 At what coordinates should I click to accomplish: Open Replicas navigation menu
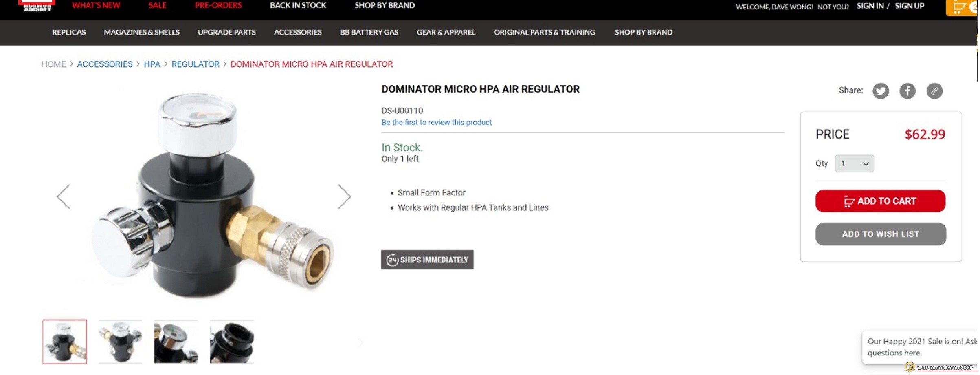(x=69, y=32)
